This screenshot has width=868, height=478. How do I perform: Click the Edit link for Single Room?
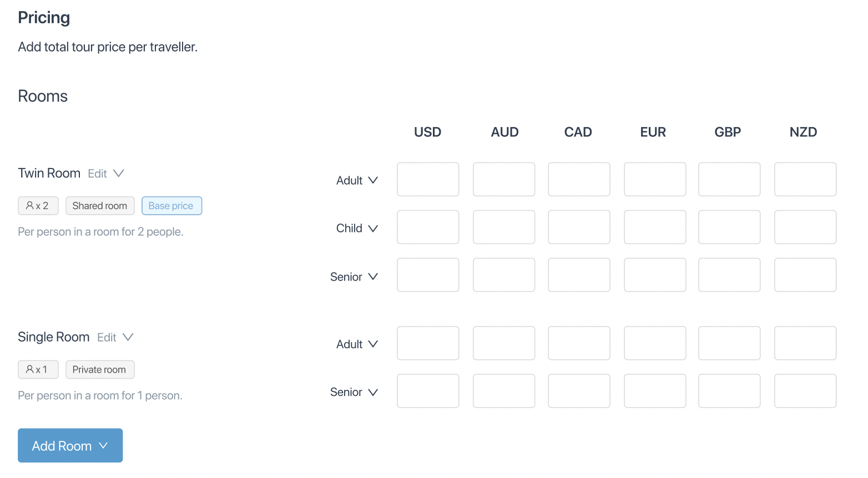pyautogui.click(x=107, y=337)
